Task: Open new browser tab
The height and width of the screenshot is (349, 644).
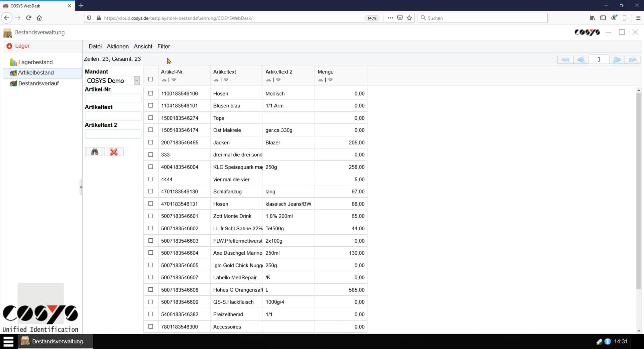Action: [x=81, y=5]
